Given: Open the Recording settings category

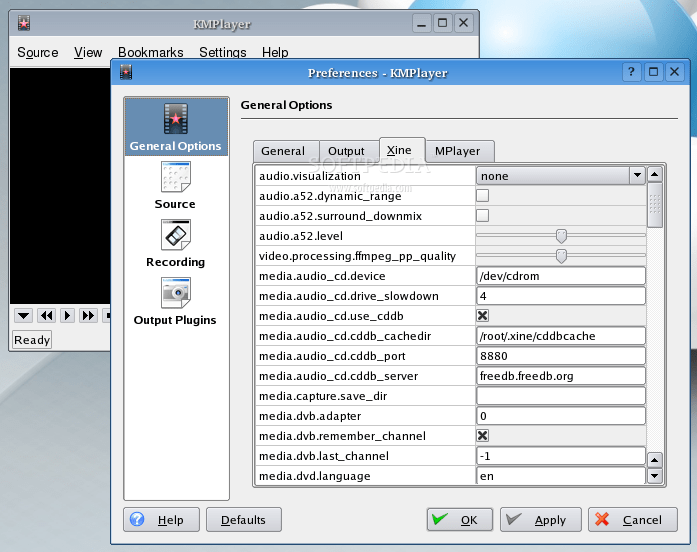Looking at the screenshot, I should pyautogui.click(x=175, y=244).
